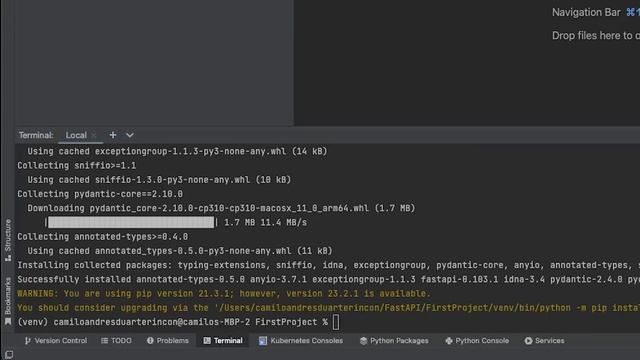640x360 pixels.
Task: Open the Version Control tool window
Action: [56, 340]
